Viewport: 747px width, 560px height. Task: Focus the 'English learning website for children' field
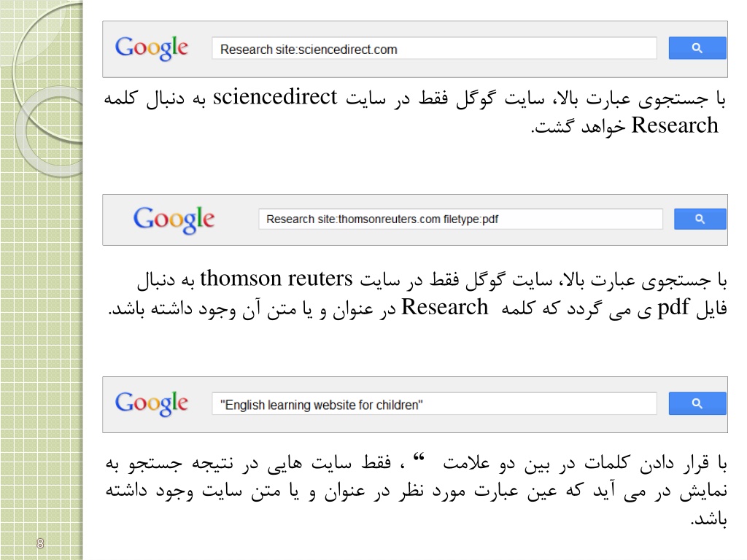point(434,404)
